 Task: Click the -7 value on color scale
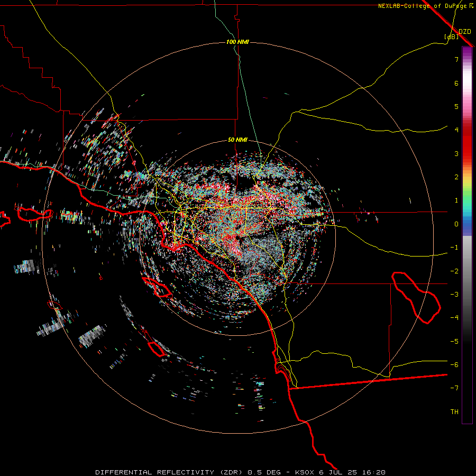454,388
